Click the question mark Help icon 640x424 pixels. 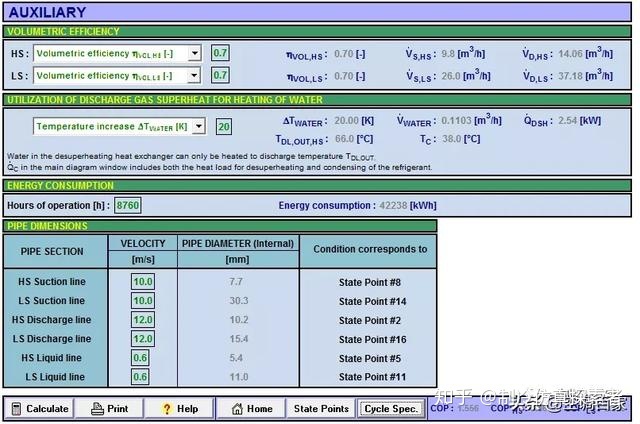167,409
